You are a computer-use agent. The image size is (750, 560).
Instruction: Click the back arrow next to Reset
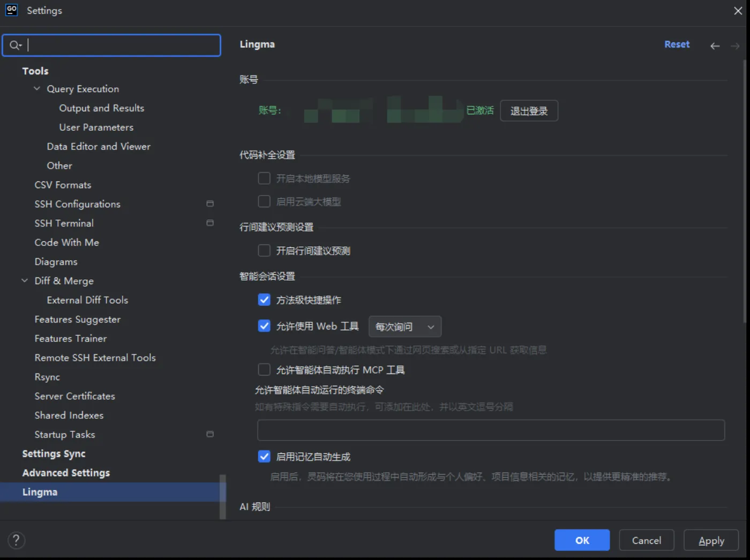coord(715,46)
